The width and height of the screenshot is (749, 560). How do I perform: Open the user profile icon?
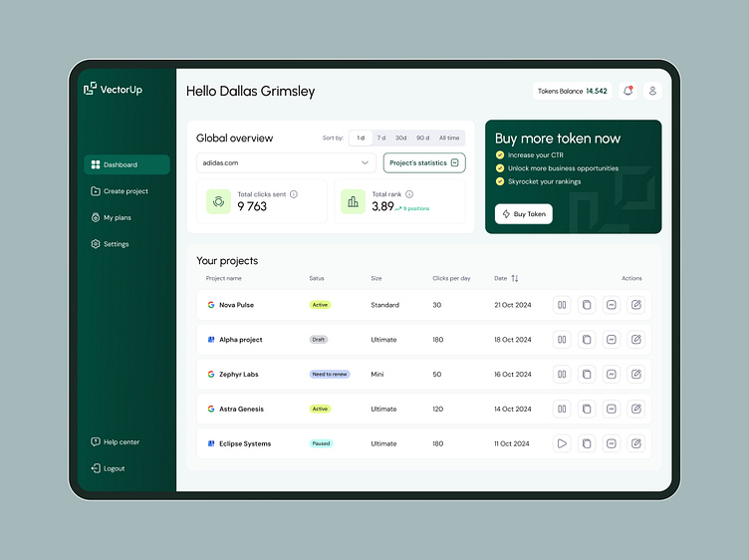tap(652, 91)
